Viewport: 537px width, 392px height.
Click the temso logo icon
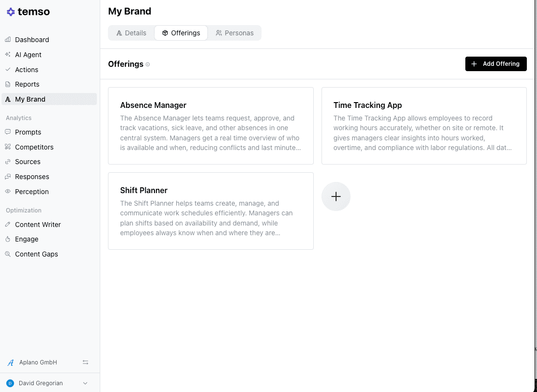pos(11,12)
